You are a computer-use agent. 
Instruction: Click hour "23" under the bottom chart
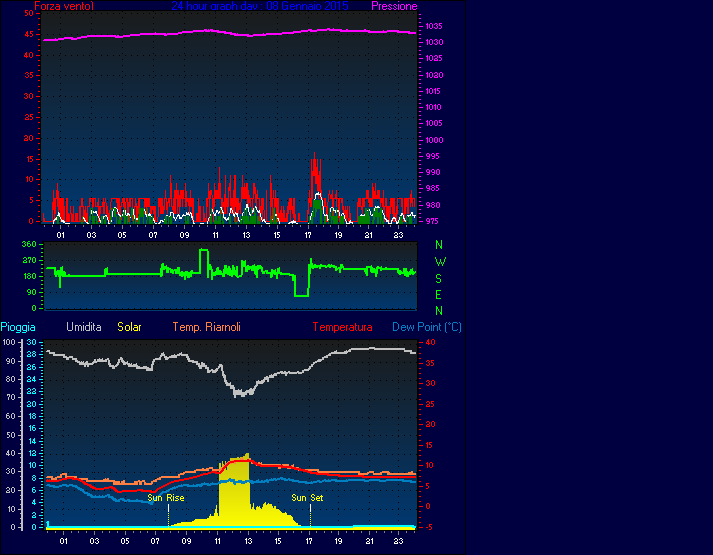coord(398,541)
